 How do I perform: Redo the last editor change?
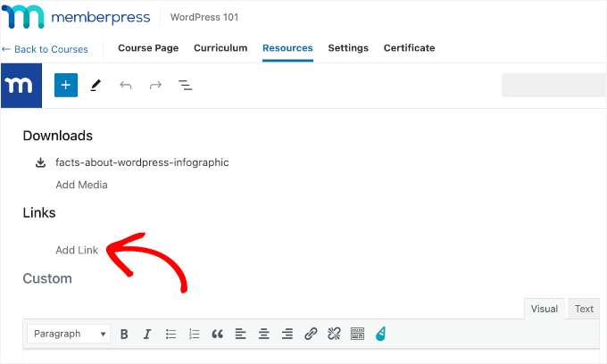pos(155,86)
